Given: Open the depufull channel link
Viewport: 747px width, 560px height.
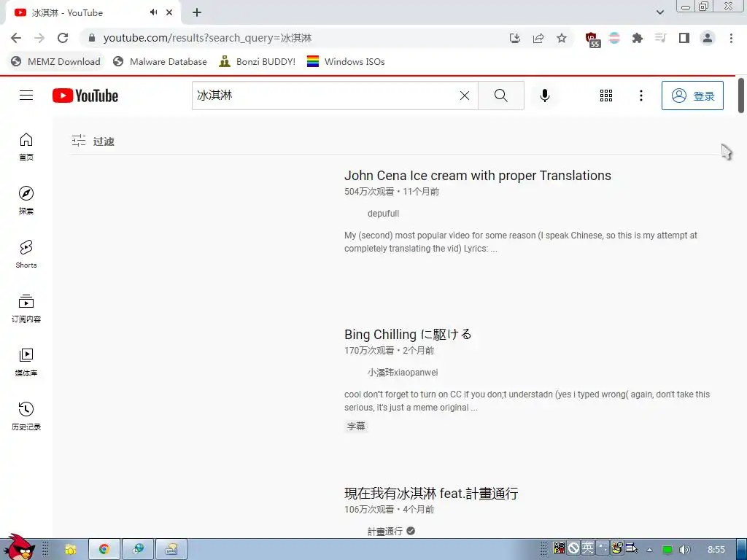Looking at the screenshot, I should [383, 214].
